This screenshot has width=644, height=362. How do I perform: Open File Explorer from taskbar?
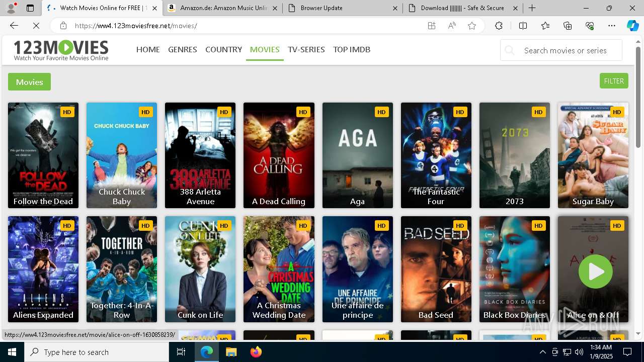pyautogui.click(x=231, y=352)
